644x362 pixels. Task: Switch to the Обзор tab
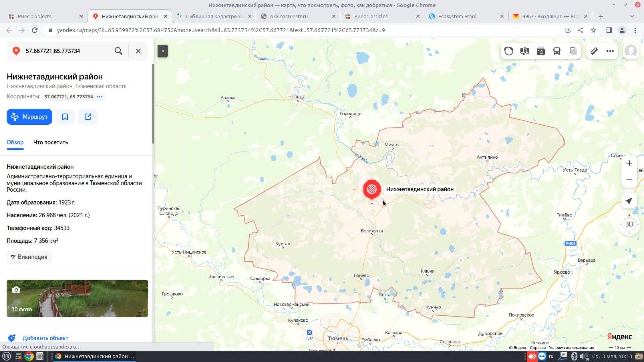pyautogui.click(x=15, y=142)
